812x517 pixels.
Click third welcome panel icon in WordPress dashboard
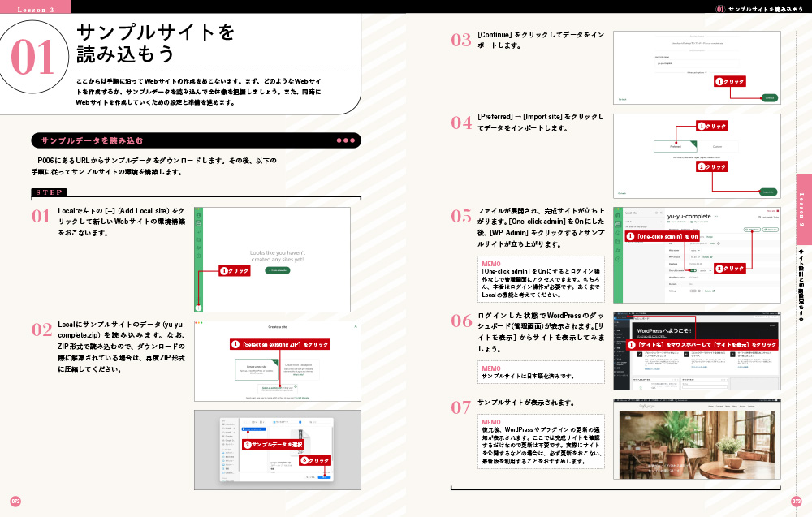click(732, 355)
